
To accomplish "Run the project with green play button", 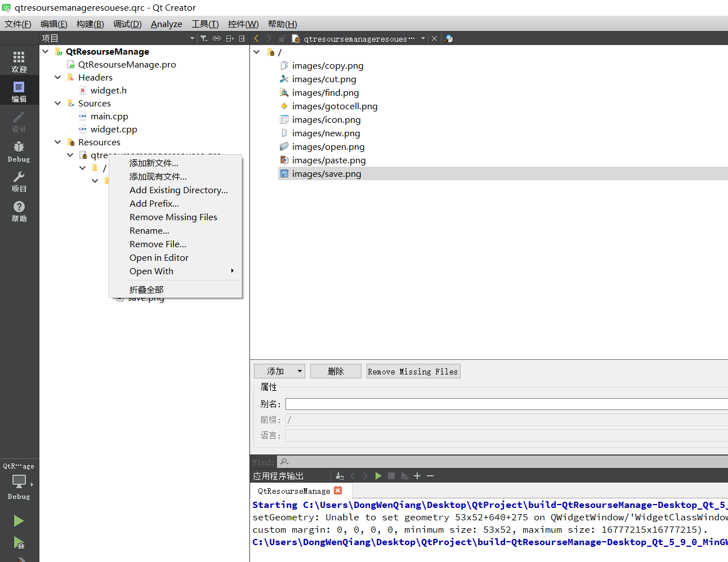I will [19, 521].
